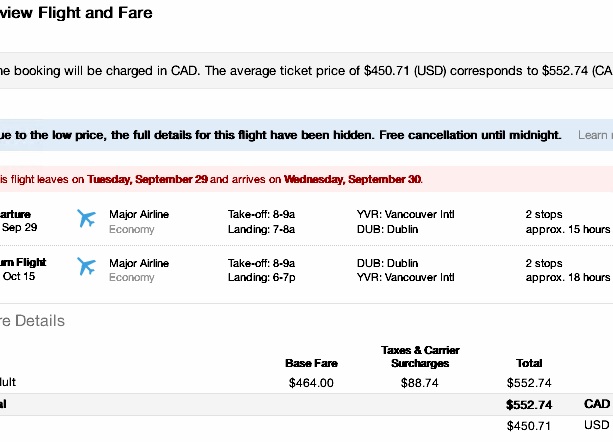Click the CAD total price $552.74

pos(529,404)
